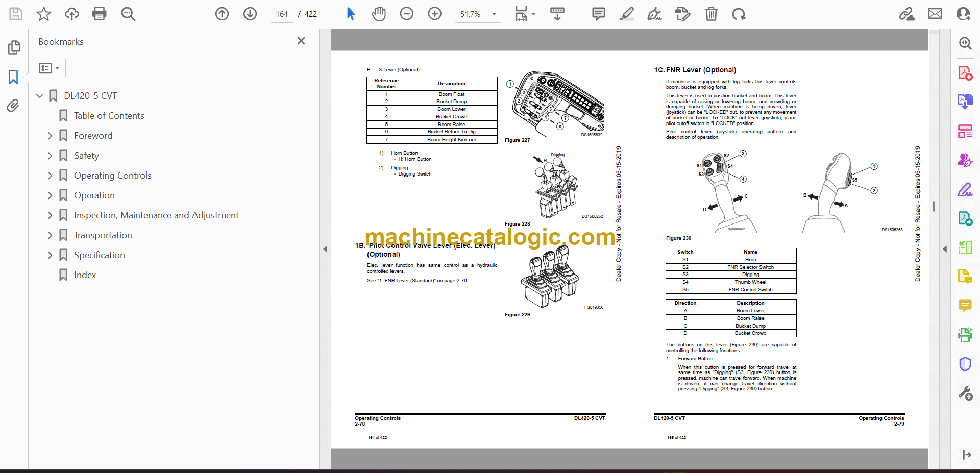
Task: Select the Highlight text tool
Action: pyautogui.click(x=626, y=14)
